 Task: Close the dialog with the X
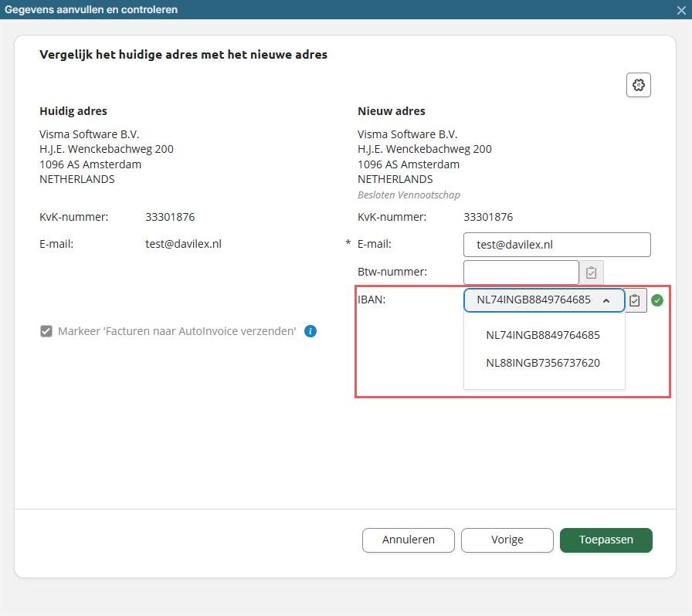coord(681,10)
